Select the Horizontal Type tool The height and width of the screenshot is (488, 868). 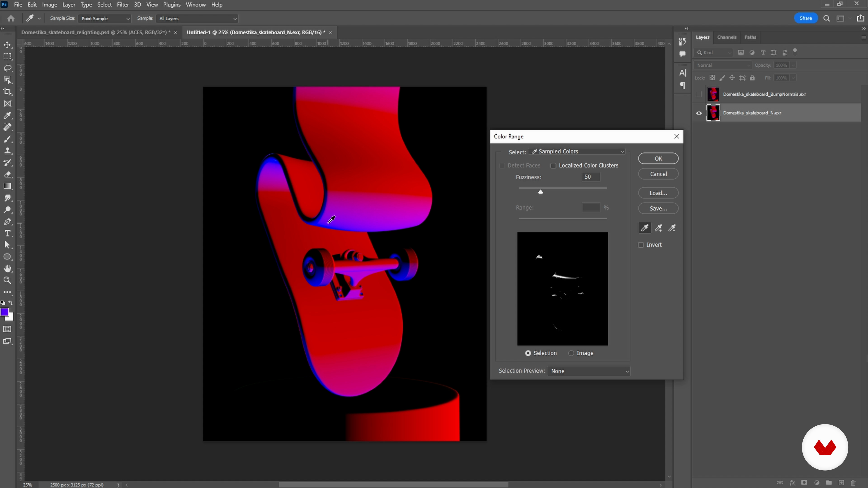pyautogui.click(x=7, y=233)
